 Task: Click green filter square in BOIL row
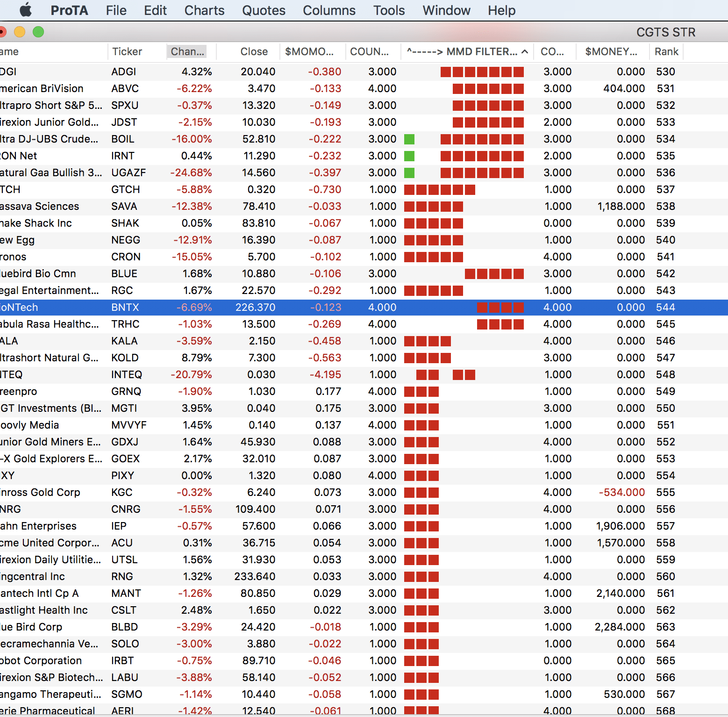coord(409,139)
